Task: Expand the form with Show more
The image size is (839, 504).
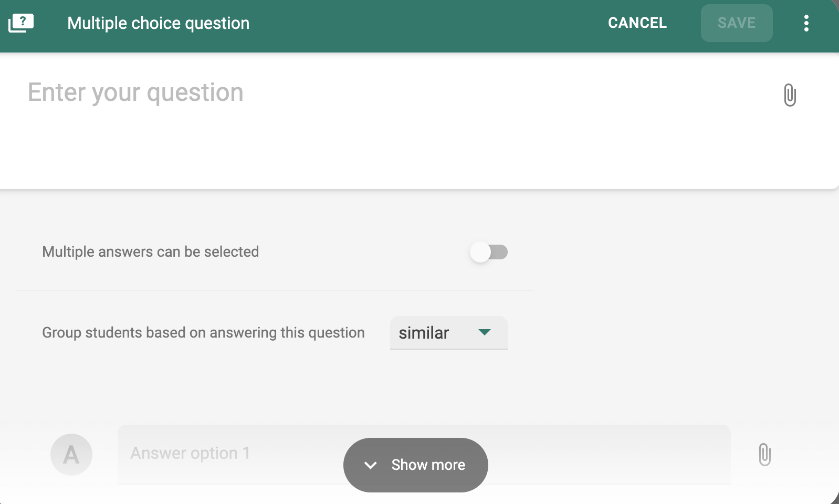Action: [x=416, y=465]
